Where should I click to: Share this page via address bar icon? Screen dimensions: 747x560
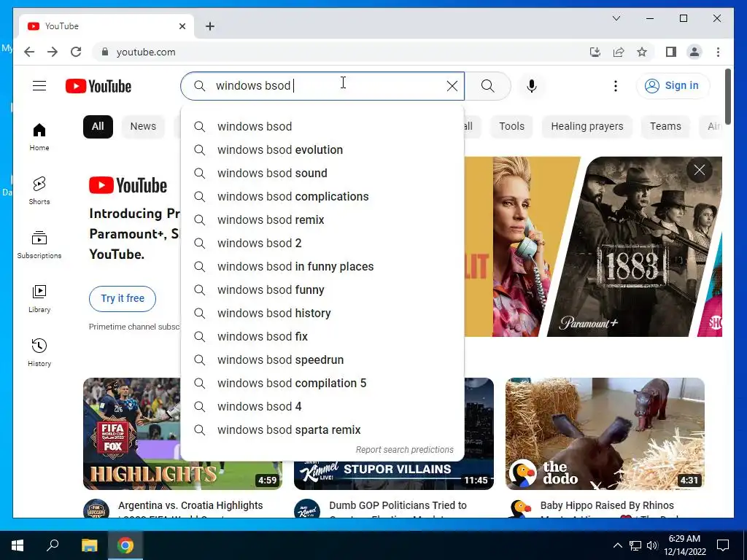(x=619, y=52)
